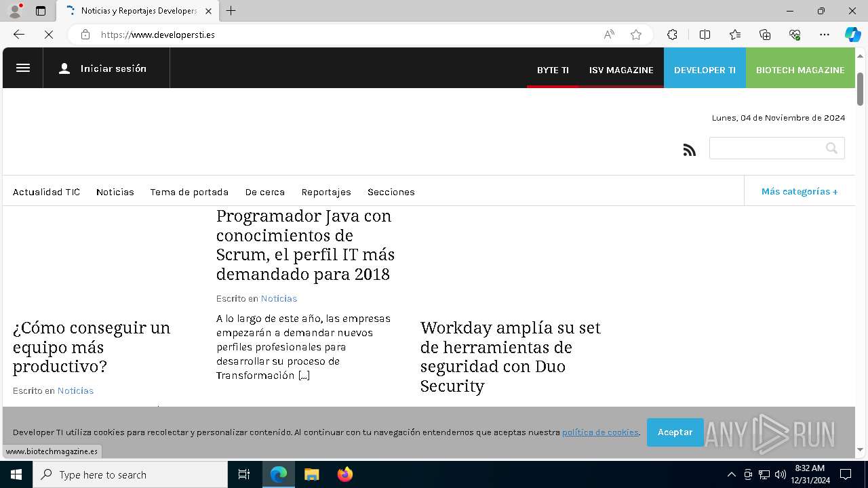Open Copilot sidebar icon
868x488 pixels.
[852, 35]
